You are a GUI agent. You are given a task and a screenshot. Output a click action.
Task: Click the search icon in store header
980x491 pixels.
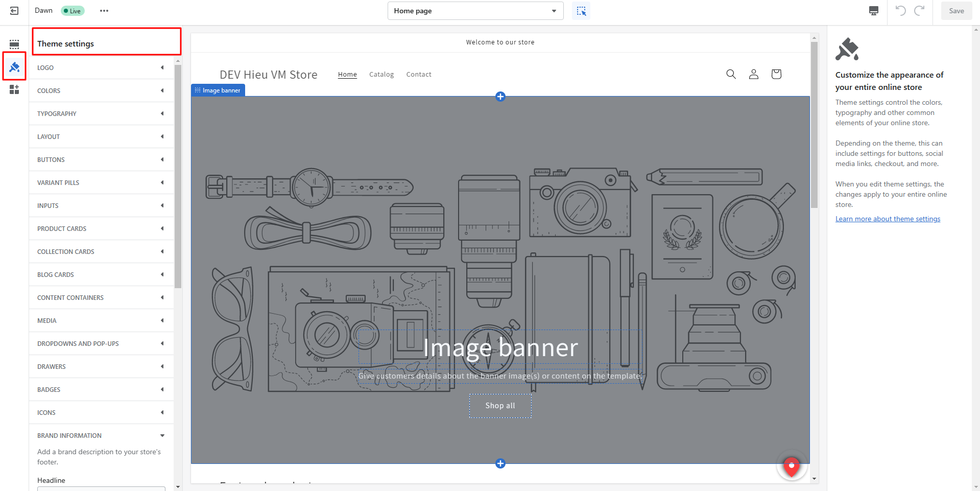(x=731, y=74)
